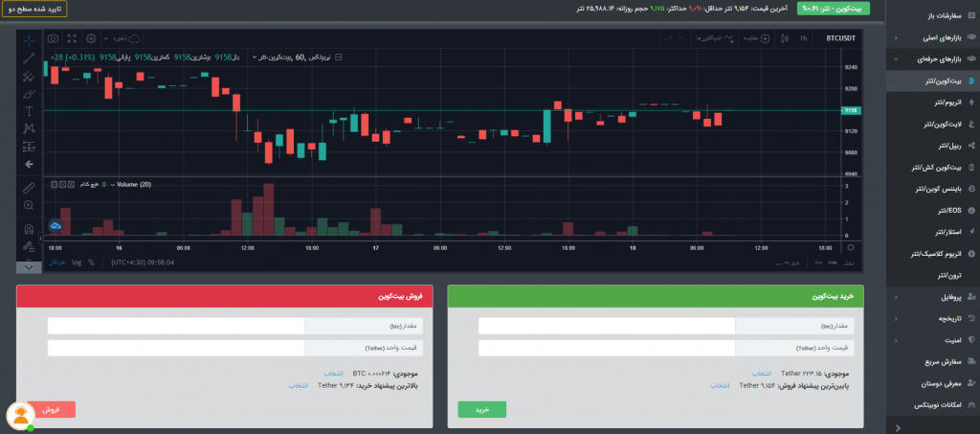Open chart fullscreen mode
The width and height of the screenshot is (980, 434).
pos(73,38)
